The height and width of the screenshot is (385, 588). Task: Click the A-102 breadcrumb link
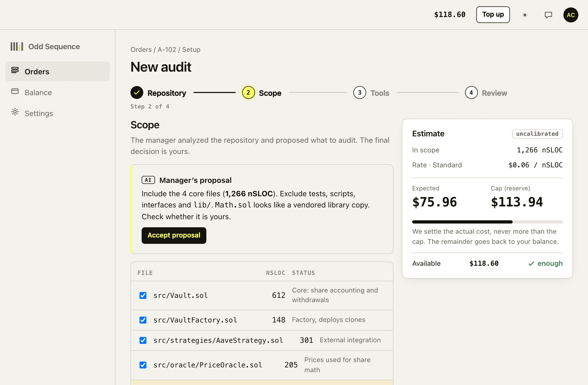pyautogui.click(x=167, y=50)
